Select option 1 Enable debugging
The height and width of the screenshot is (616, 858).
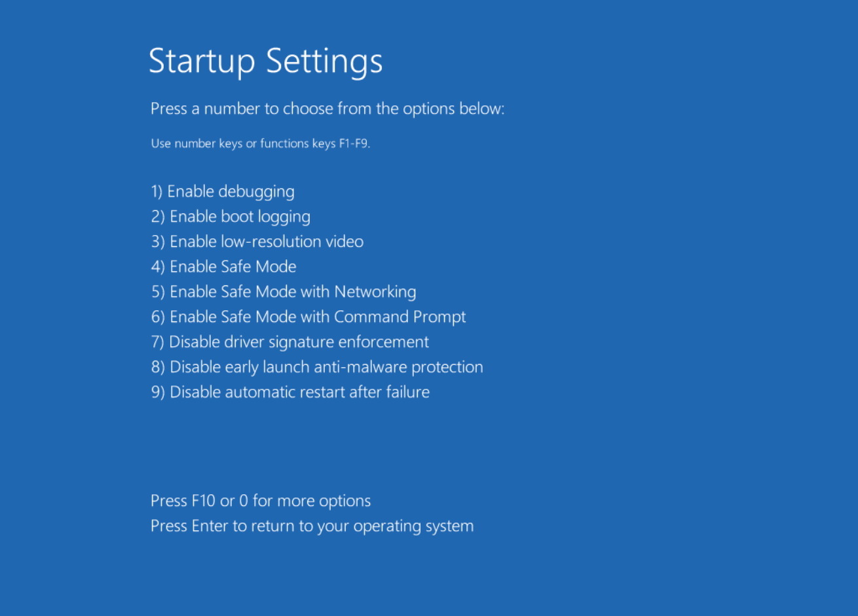(x=223, y=192)
